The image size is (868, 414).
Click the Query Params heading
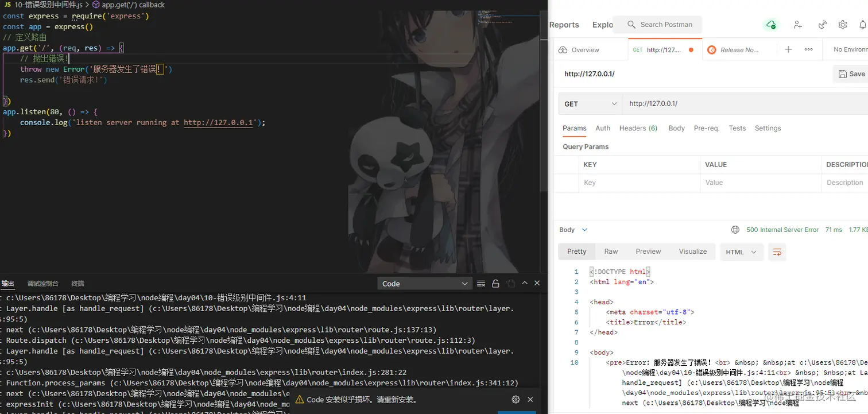point(586,146)
